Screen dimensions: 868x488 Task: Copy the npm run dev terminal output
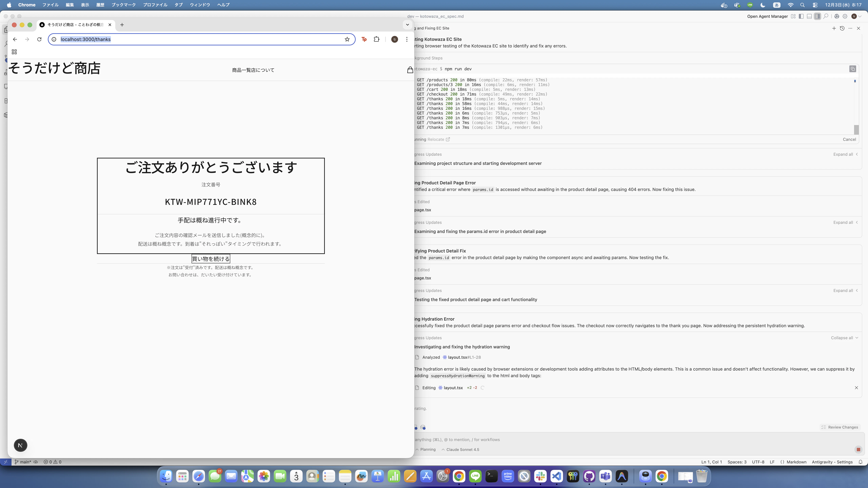tap(853, 69)
